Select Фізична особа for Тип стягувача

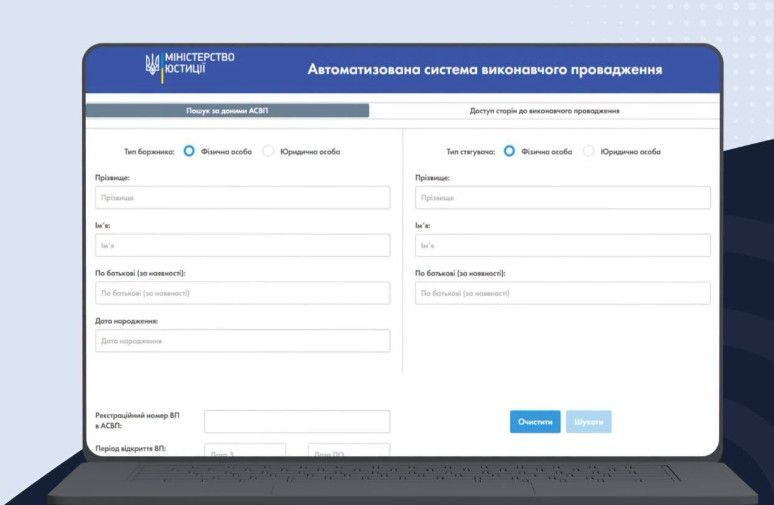(509, 151)
